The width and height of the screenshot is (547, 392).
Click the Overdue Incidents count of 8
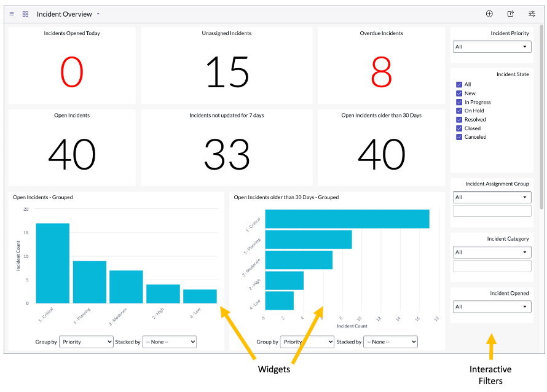point(381,73)
